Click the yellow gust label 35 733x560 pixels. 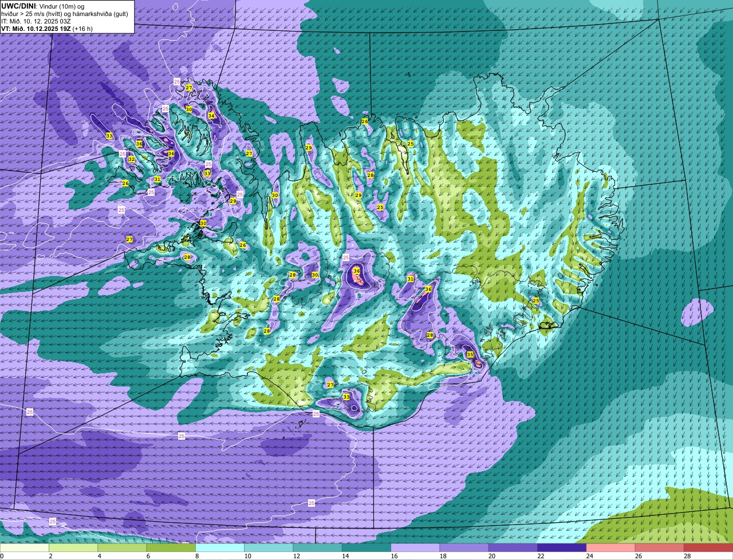tap(470, 354)
